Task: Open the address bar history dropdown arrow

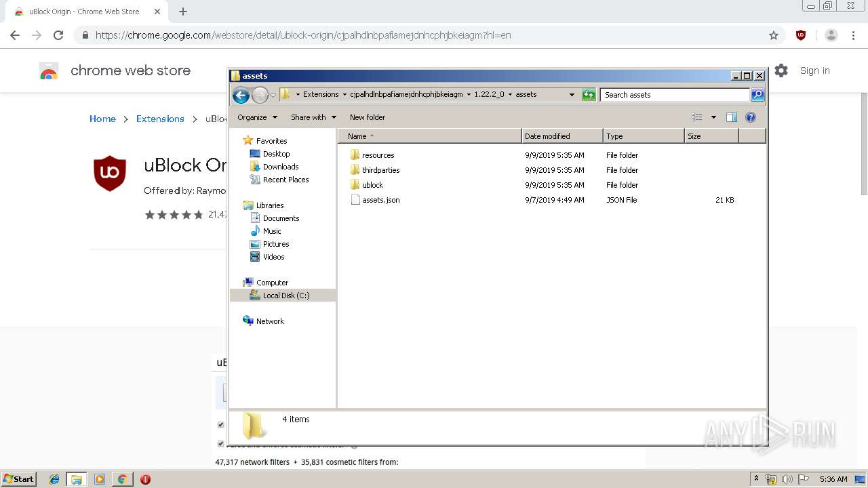Action: pos(572,95)
